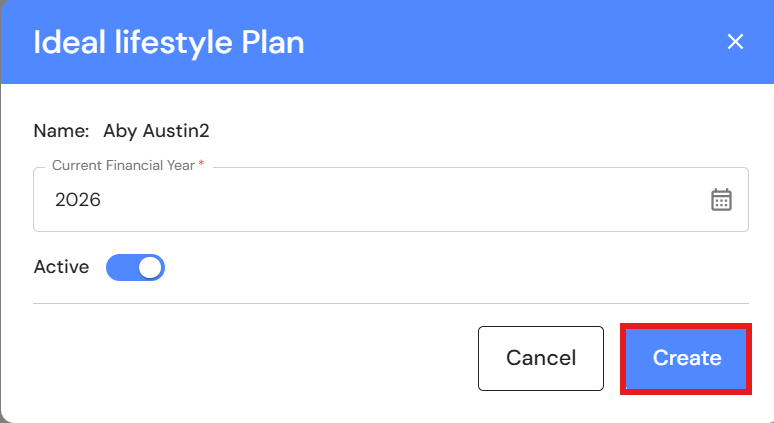This screenshot has width=774, height=423.
Task: Click the Active label text
Action: pyautogui.click(x=61, y=267)
